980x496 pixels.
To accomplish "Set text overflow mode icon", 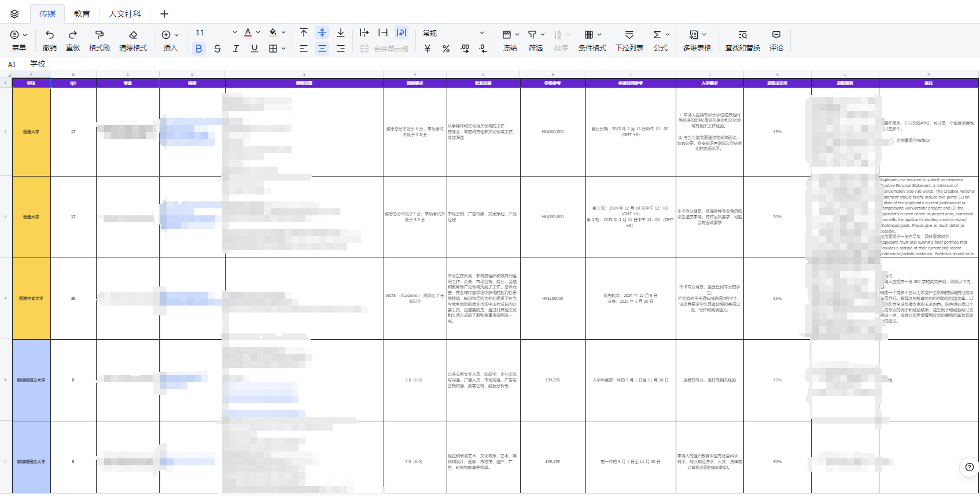I will click(x=364, y=32).
